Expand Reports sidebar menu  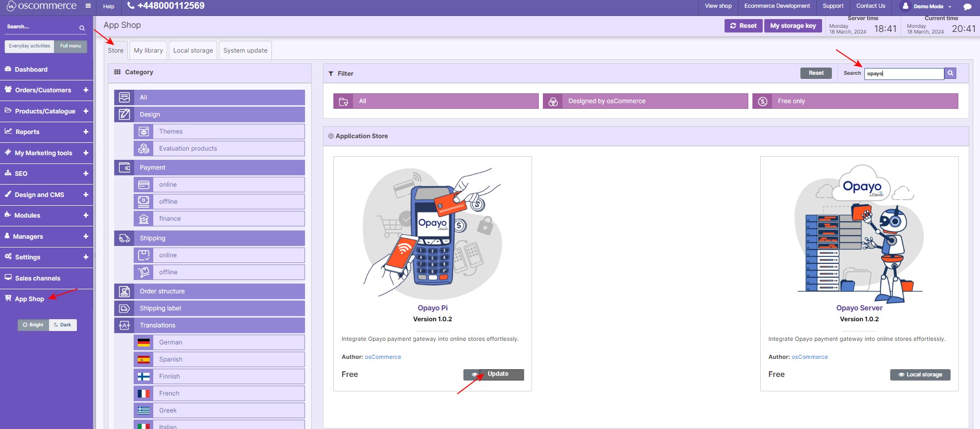(86, 131)
